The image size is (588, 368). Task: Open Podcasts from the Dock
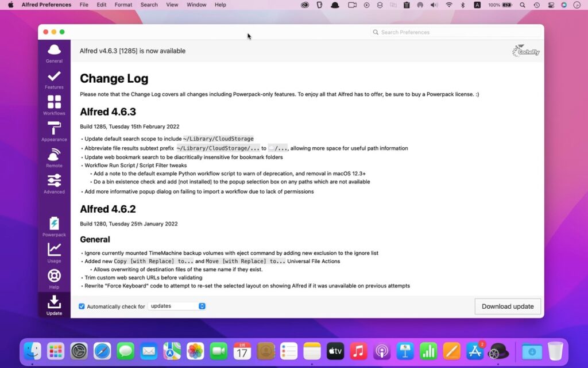(x=382, y=351)
